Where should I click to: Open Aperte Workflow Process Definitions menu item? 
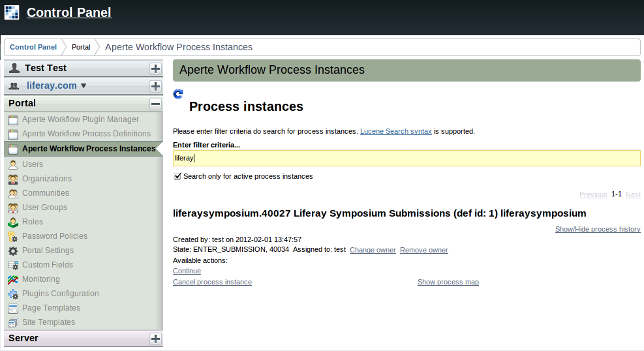pos(86,134)
